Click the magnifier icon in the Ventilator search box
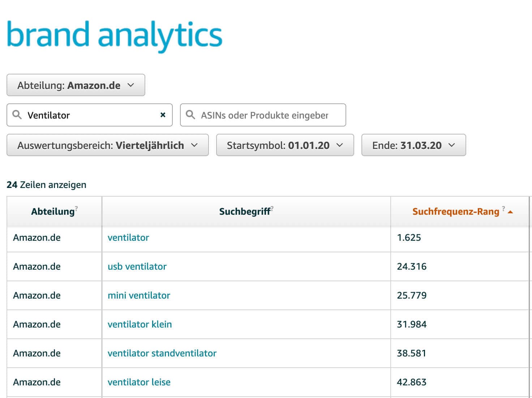Screen dimensions: 532x398 tap(17, 115)
